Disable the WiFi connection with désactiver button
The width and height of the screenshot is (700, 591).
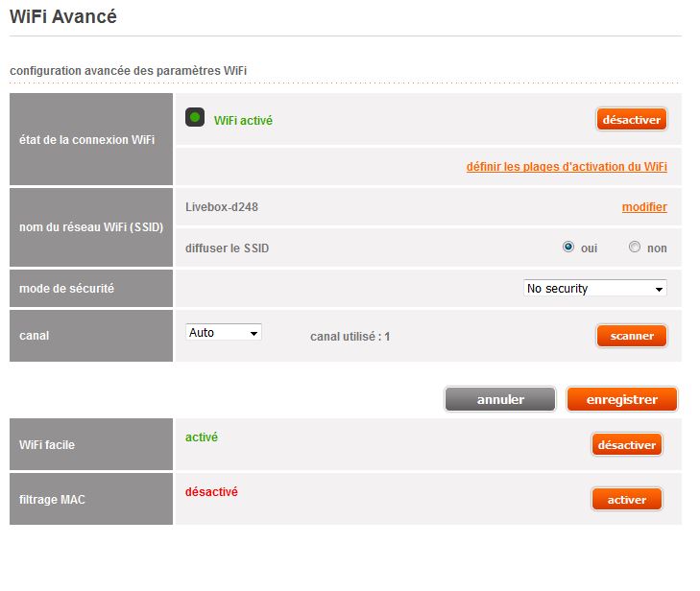coord(631,120)
